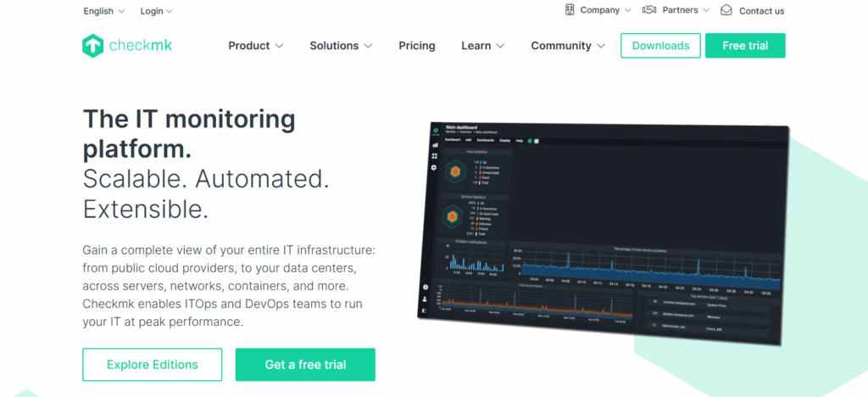Expand the Community menu
Screen dimensions: 868x397
coord(567,46)
